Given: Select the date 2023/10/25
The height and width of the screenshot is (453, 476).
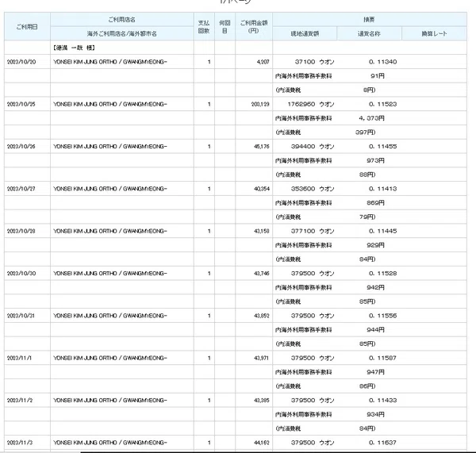Looking at the screenshot, I should point(21,104).
